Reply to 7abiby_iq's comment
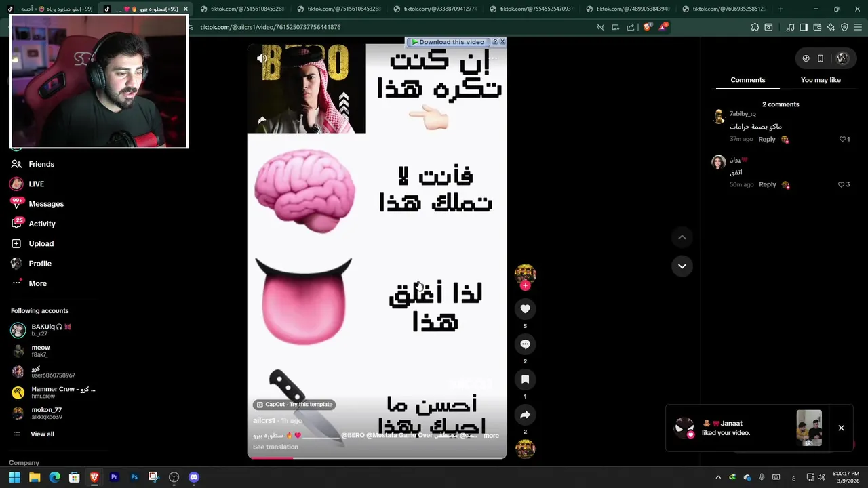Screen dimensions: 868x488 (x=767, y=139)
